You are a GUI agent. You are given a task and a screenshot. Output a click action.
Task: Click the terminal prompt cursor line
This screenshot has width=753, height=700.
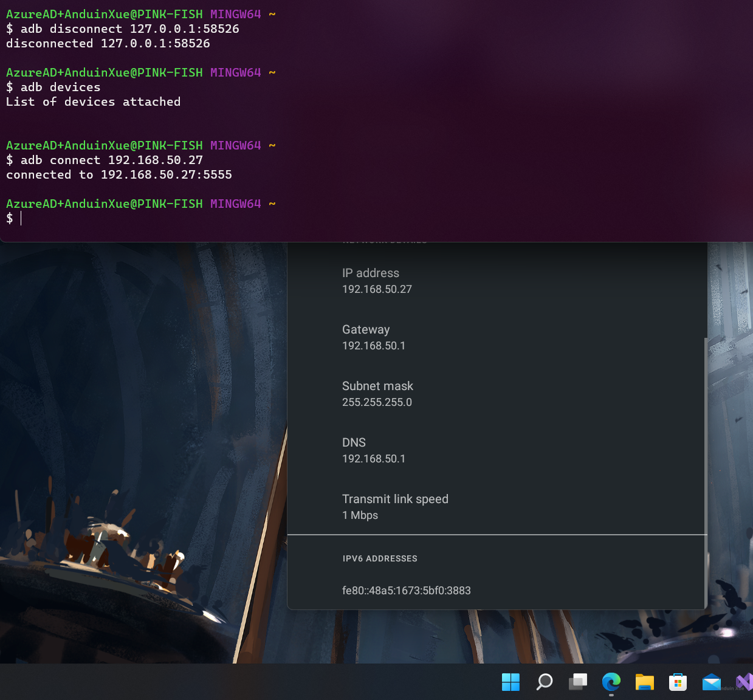[x=13, y=218]
